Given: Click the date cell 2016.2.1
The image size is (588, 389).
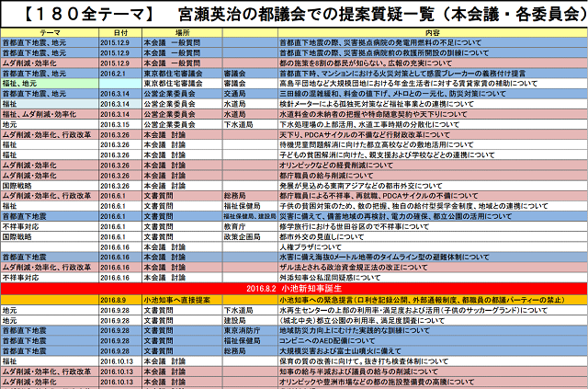Looking at the screenshot, I should [120, 74].
